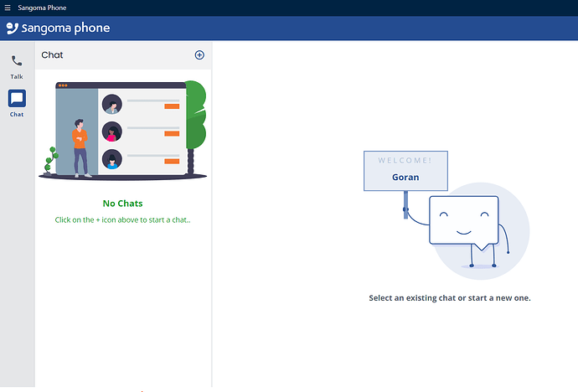The height and width of the screenshot is (392, 578).
Task: Click the bottom contact avatar in illustration
Action: pos(111,159)
